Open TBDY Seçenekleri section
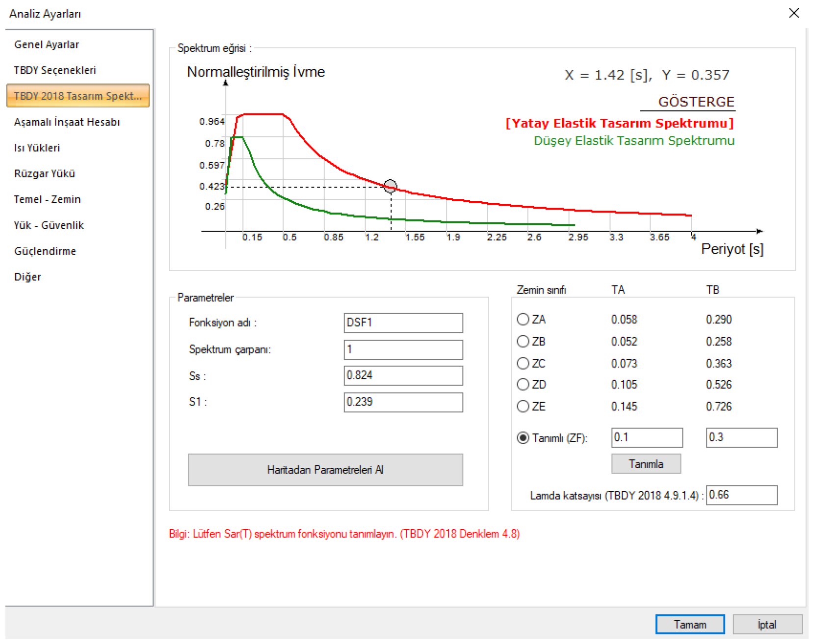Viewport: 813px width, 644px height. [x=55, y=71]
